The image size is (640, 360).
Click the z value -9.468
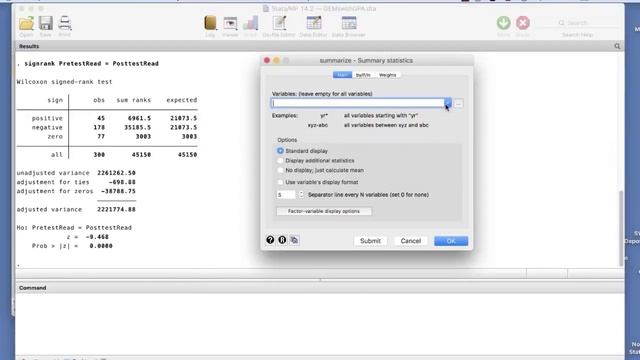point(97,237)
